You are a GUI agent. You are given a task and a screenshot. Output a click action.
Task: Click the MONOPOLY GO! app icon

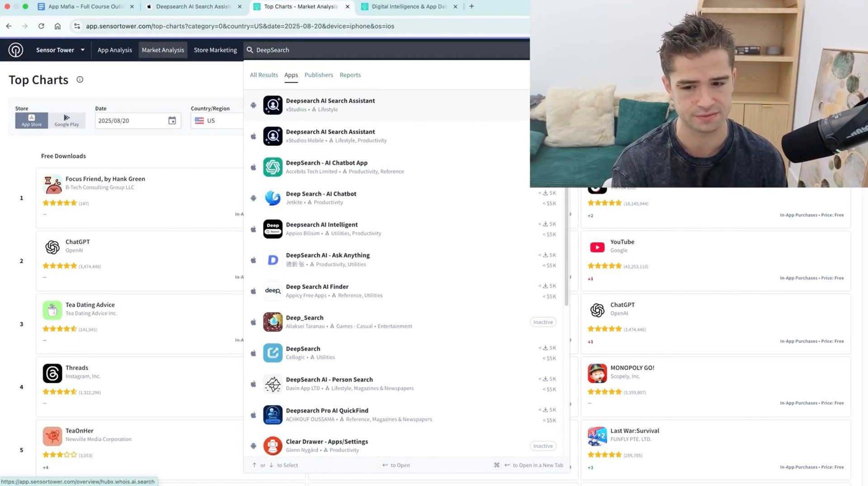click(x=597, y=373)
